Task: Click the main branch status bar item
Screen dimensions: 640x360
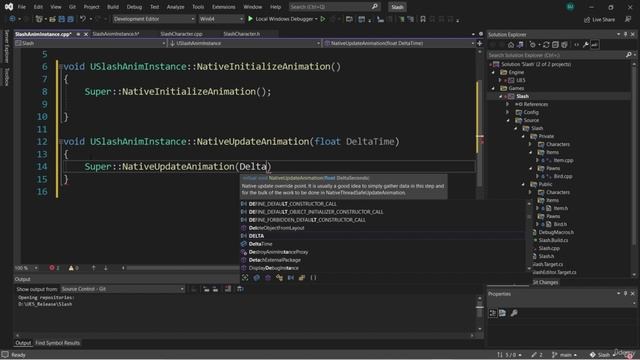Action: (x=564, y=355)
